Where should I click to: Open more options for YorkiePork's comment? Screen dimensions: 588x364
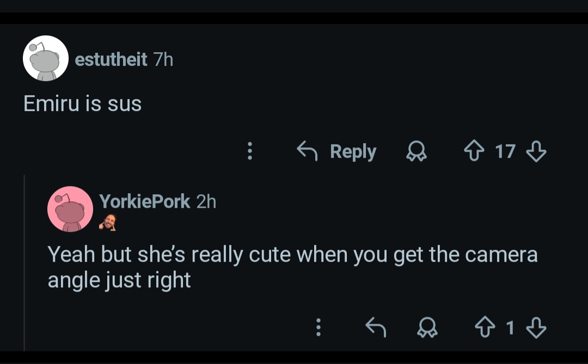(319, 327)
